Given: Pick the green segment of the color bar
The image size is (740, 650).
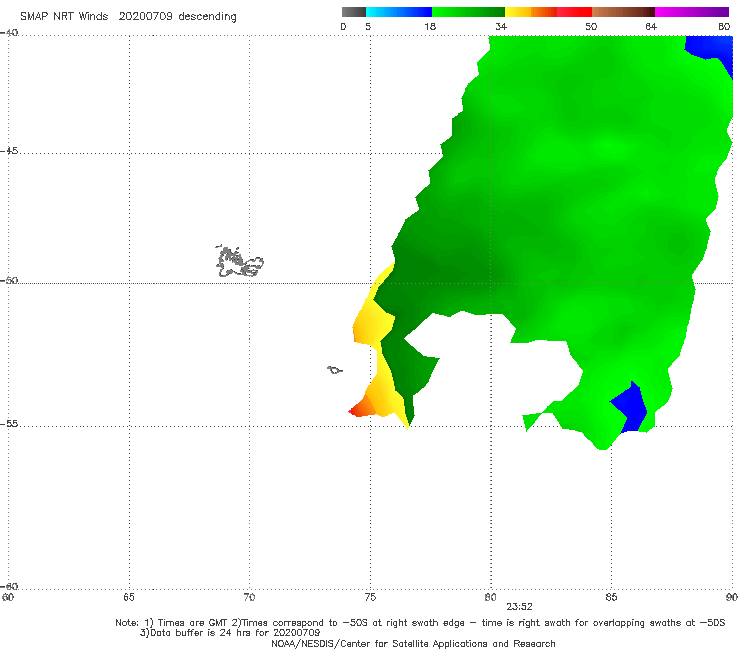Looking at the screenshot, I should pyautogui.click(x=468, y=12).
